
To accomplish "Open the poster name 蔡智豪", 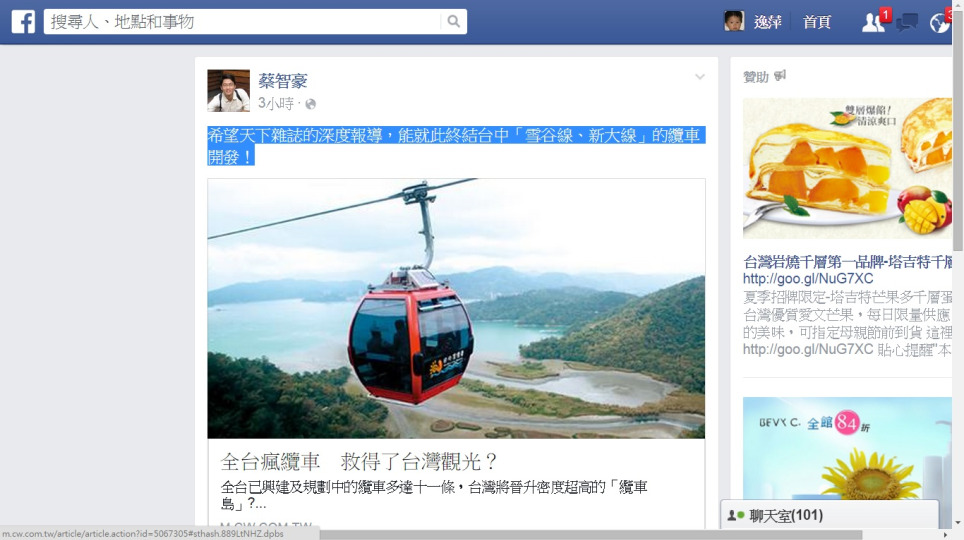I will pyautogui.click(x=282, y=81).
